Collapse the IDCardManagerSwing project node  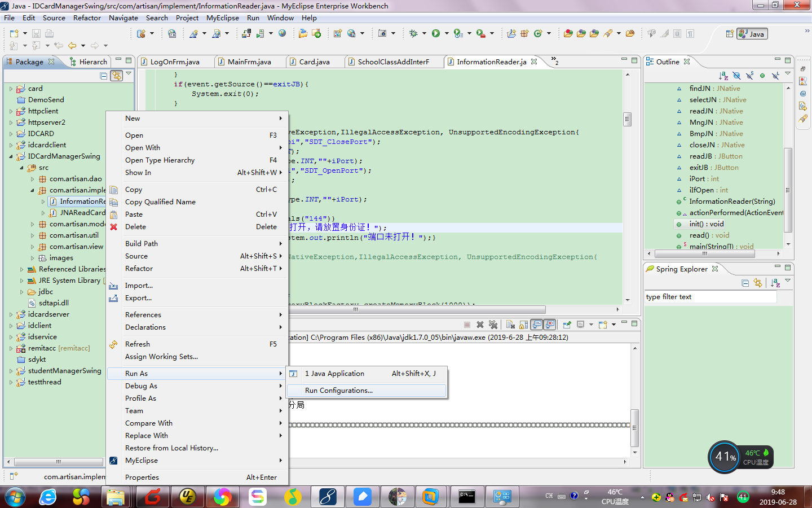(11, 156)
